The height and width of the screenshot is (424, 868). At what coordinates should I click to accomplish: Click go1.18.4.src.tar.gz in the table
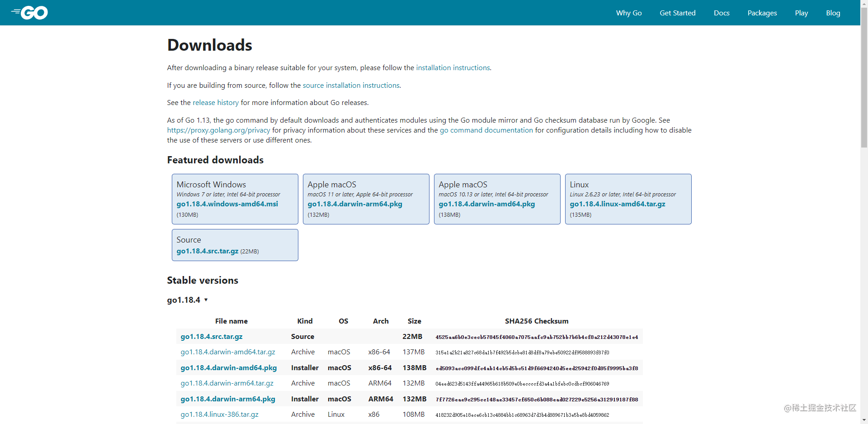point(212,337)
